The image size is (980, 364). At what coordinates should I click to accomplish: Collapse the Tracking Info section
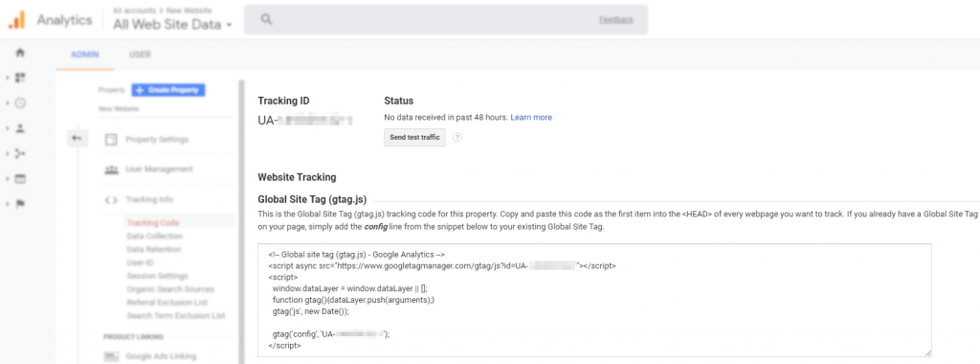coord(149,199)
